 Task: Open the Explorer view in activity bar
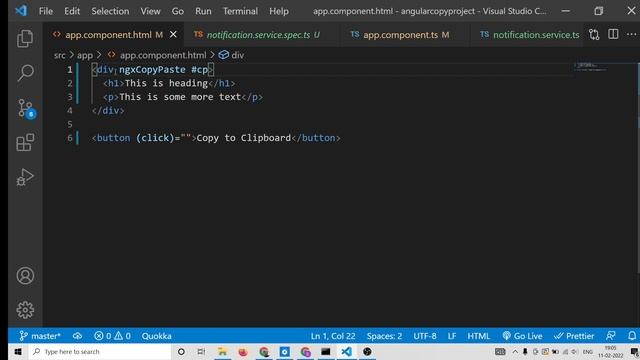25,39
